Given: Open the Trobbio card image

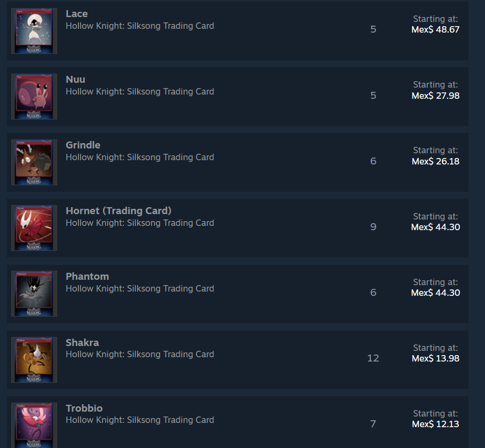Looking at the screenshot, I should tap(34, 425).
